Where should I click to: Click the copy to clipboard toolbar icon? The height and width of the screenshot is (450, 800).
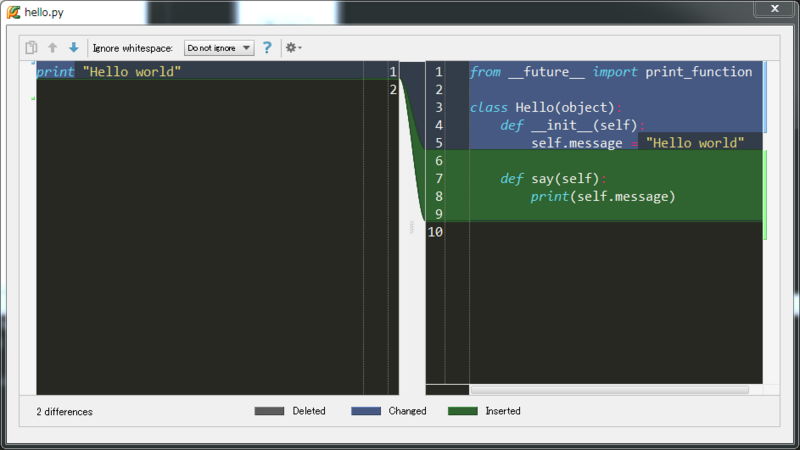(x=31, y=47)
